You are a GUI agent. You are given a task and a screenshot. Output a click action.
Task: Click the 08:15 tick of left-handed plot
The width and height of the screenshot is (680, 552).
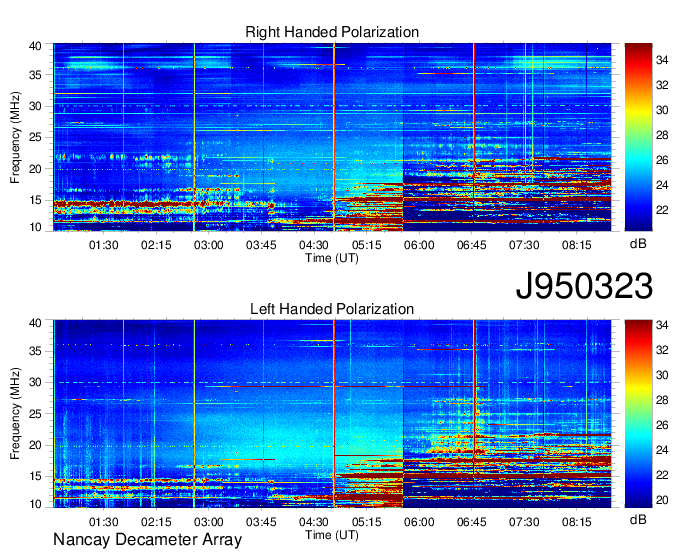click(x=577, y=522)
